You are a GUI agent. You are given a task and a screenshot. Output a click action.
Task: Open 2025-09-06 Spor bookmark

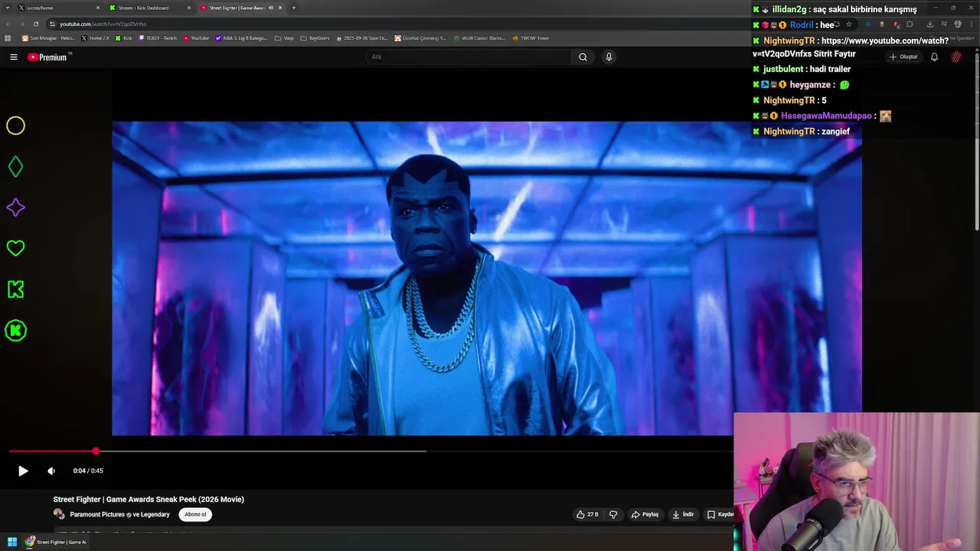click(x=362, y=37)
